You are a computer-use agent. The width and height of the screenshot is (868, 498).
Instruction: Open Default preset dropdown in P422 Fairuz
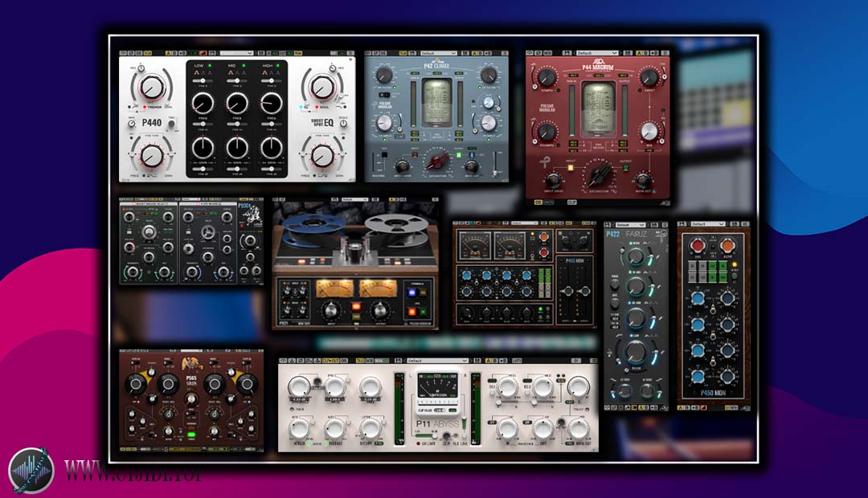pos(631,225)
